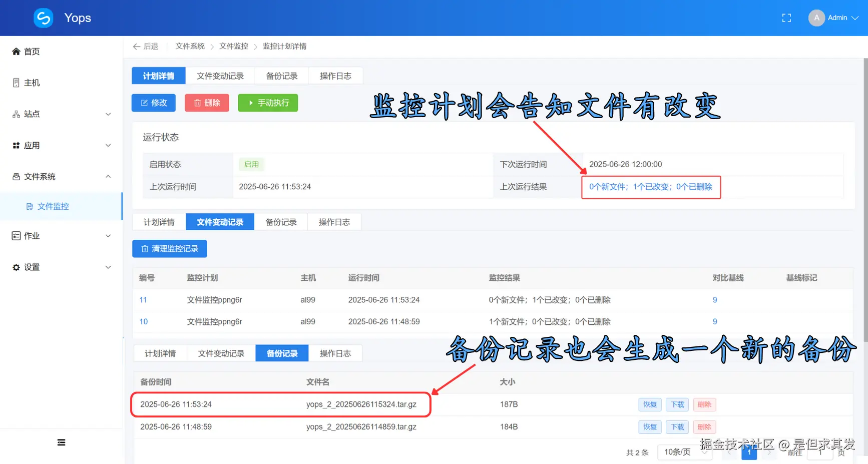Click the Yops logo icon
The image size is (868, 464).
coord(43,18)
